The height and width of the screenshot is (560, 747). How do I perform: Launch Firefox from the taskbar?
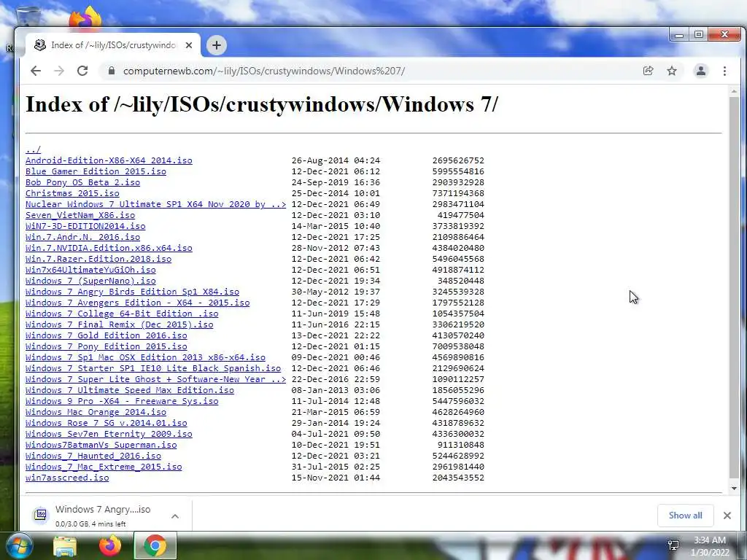pyautogui.click(x=110, y=545)
